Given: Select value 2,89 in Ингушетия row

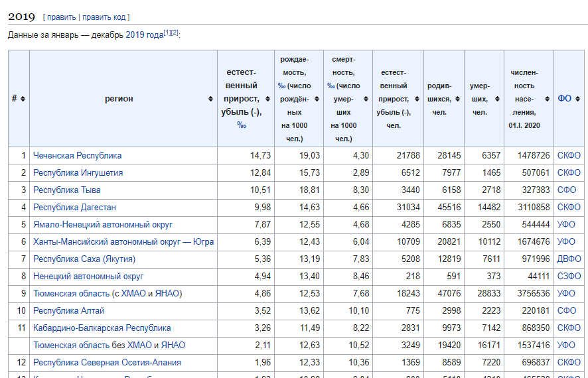Looking at the screenshot, I should [361, 172].
